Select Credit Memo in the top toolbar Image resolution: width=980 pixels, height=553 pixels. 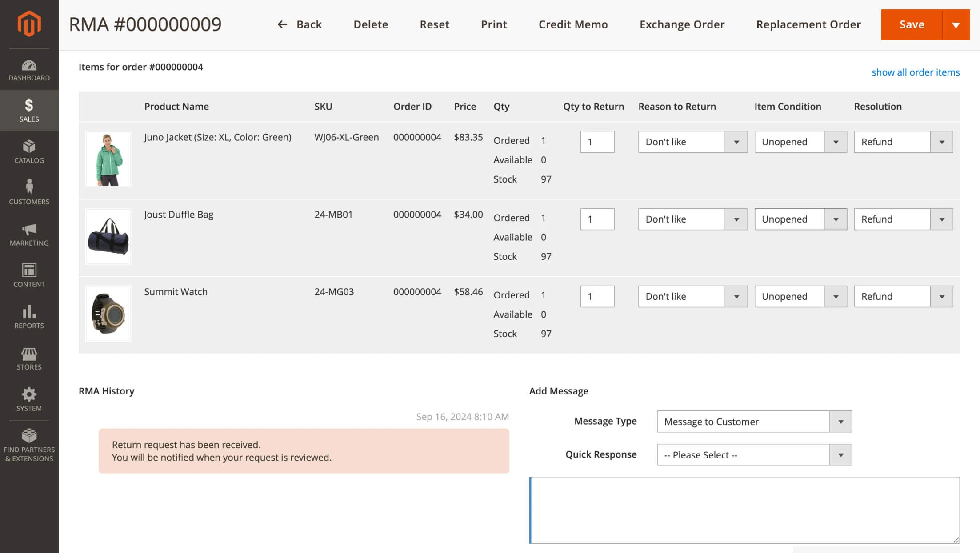573,24
